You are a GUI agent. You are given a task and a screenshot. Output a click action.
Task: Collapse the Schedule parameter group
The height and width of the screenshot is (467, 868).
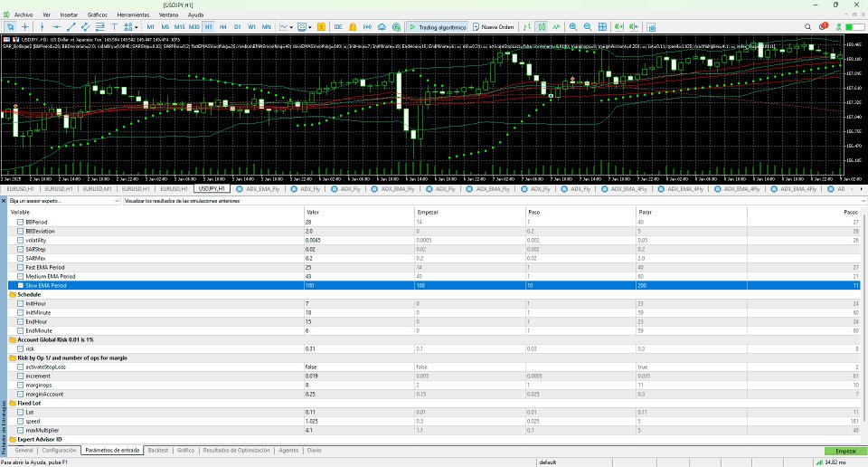pyautogui.click(x=12, y=295)
